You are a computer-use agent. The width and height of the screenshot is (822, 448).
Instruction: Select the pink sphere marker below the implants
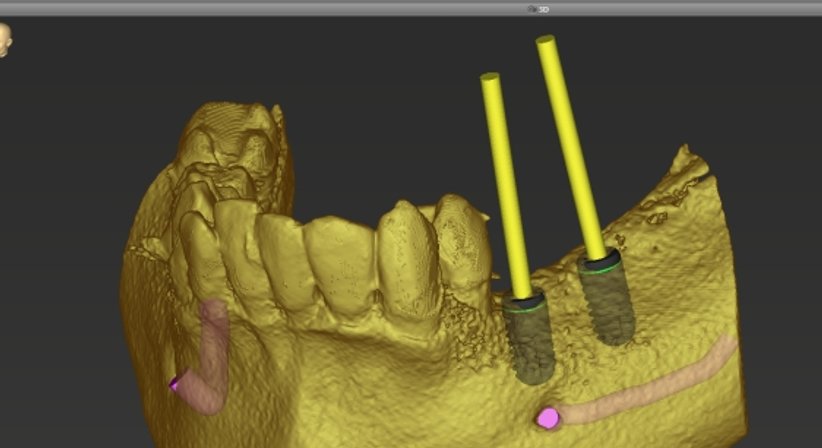click(547, 416)
